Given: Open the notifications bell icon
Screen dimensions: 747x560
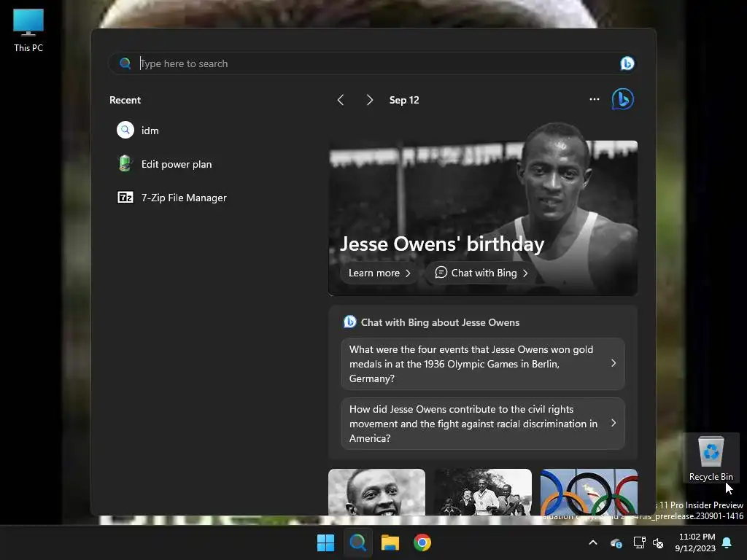Looking at the screenshot, I should [x=727, y=542].
